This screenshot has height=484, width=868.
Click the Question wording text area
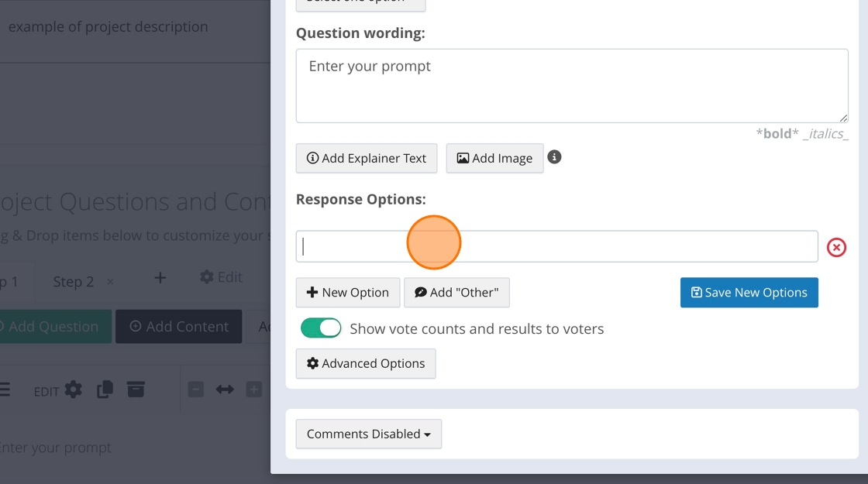571,86
